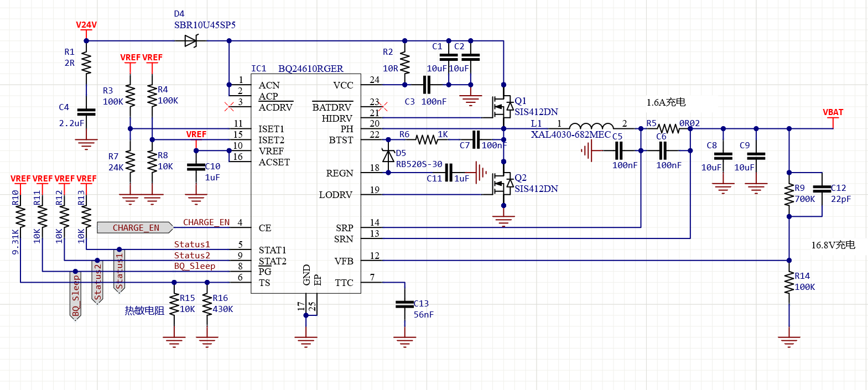Click the 700K value text of R9
The width and height of the screenshot is (868, 390).
[805, 199]
